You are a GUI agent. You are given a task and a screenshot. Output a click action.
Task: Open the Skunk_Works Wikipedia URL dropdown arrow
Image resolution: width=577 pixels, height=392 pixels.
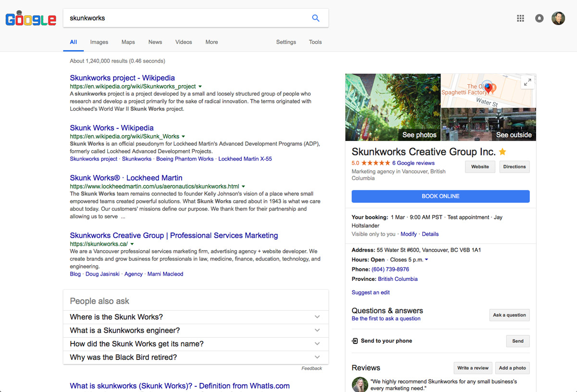point(183,137)
